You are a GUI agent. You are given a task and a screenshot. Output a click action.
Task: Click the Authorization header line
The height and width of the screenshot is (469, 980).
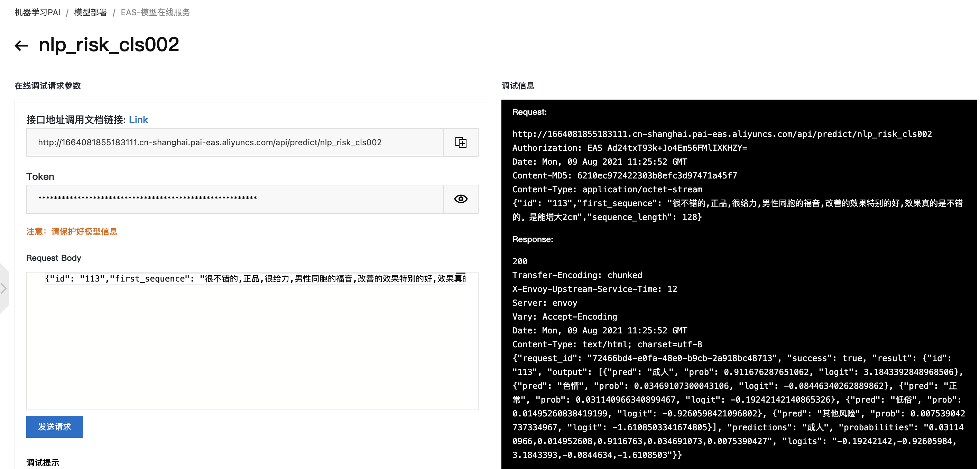click(x=630, y=148)
